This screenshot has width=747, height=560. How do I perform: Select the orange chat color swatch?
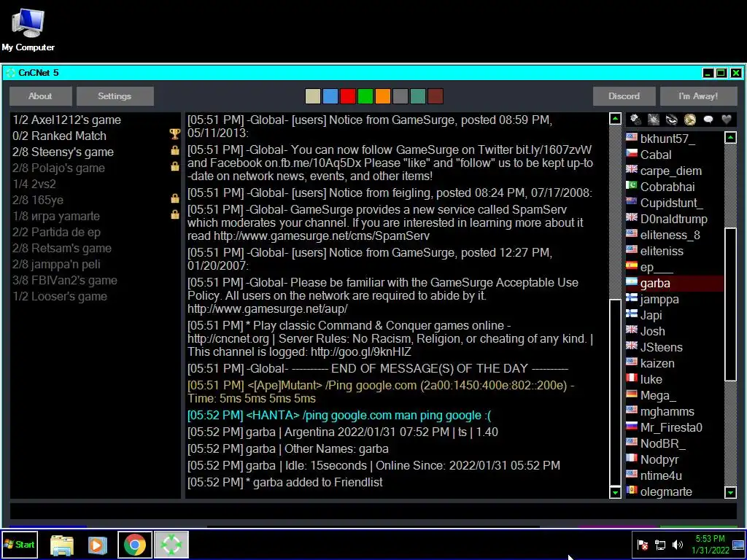(382, 96)
